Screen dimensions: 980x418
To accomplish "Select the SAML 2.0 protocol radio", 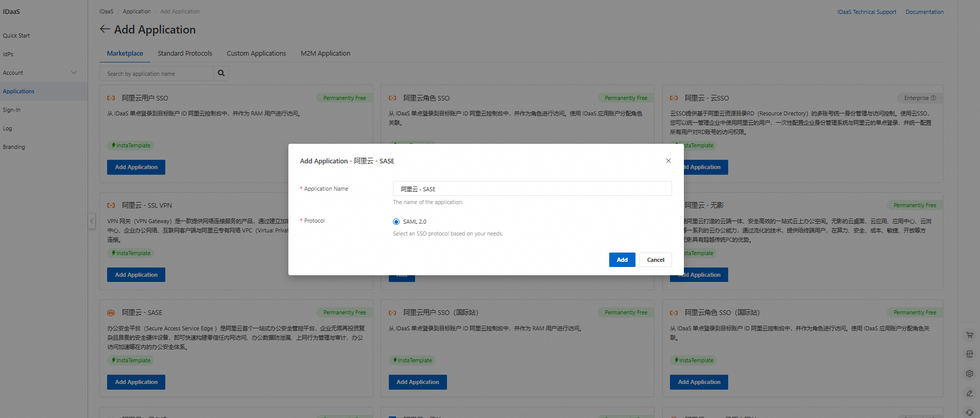I will click(x=396, y=222).
